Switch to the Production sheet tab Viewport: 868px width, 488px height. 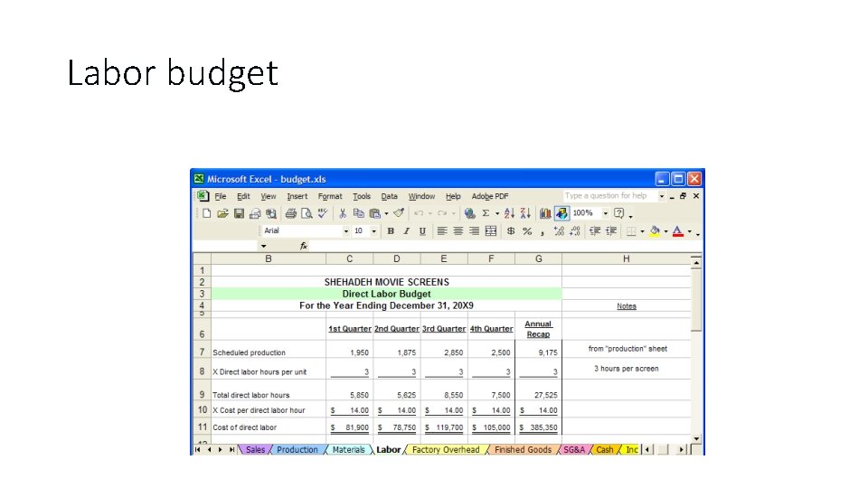(x=297, y=450)
